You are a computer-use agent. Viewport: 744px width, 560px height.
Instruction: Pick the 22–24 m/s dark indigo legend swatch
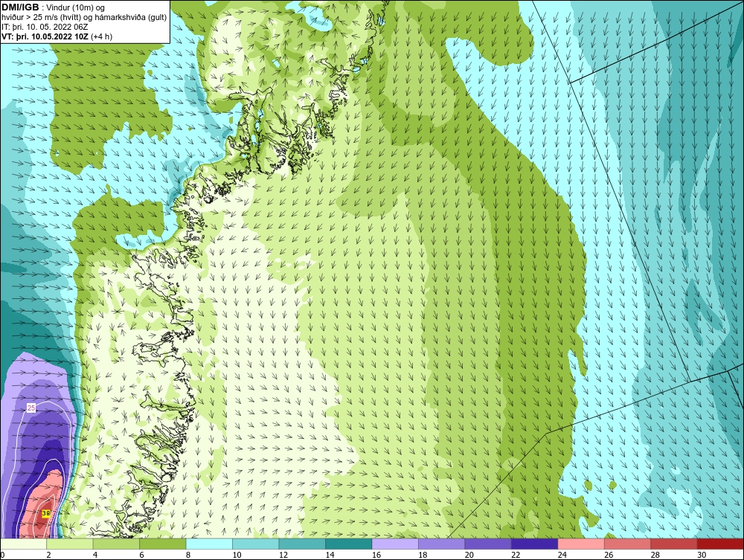pos(535,544)
